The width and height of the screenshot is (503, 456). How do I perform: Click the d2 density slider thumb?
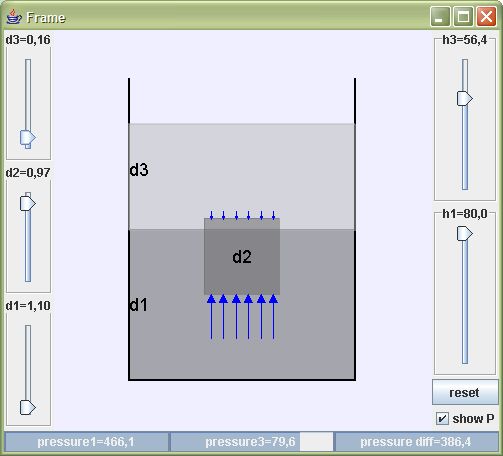point(28,203)
